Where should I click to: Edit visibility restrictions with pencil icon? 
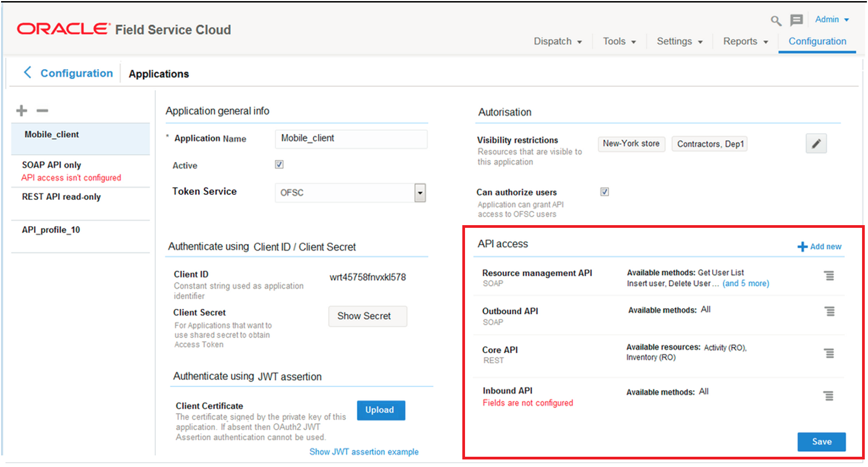(x=816, y=144)
